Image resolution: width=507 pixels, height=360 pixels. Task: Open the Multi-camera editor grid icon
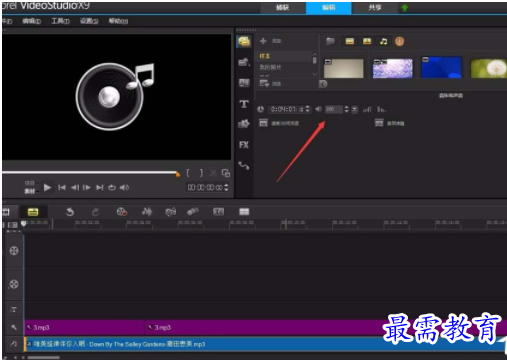(244, 212)
